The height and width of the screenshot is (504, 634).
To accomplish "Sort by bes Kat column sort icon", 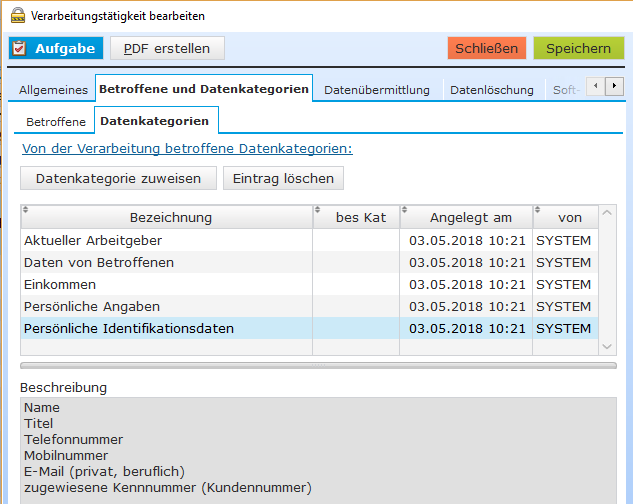I will pos(317,210).
